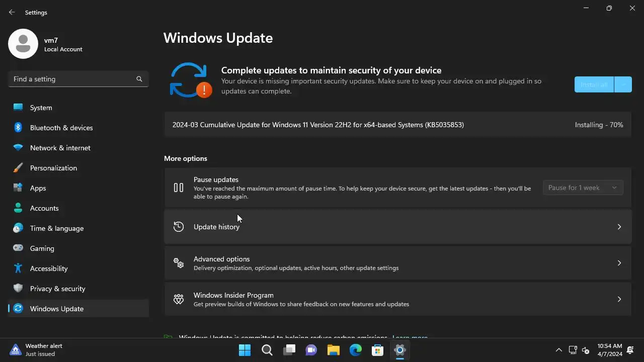The width and height of the screenshot is (644, 362).
Task: Open the Windows Start menu
Action: [245, 350]
